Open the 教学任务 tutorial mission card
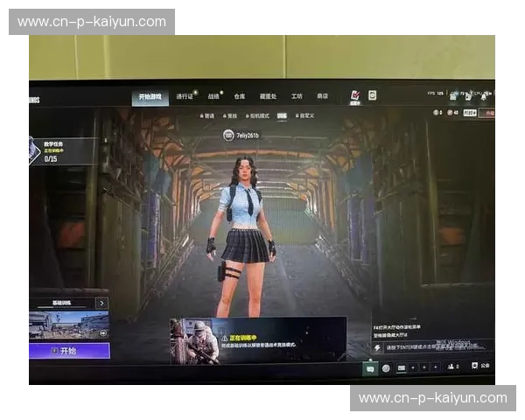The image size is (525, 420). (x=63, y=151)
